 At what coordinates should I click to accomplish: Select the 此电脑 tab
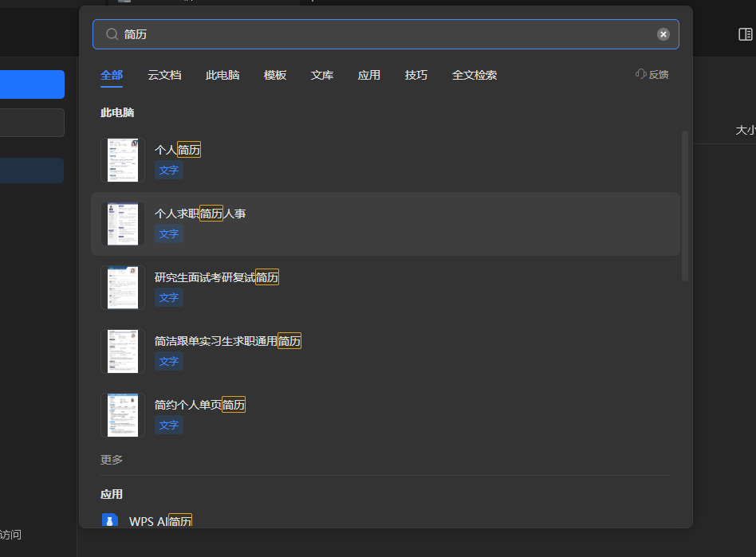point(222,75)
